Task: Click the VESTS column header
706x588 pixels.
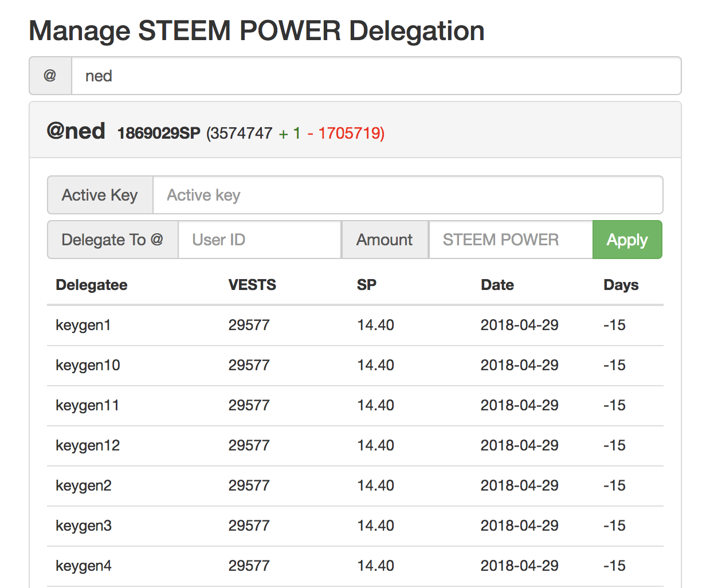Action: (x=252, y=285)
